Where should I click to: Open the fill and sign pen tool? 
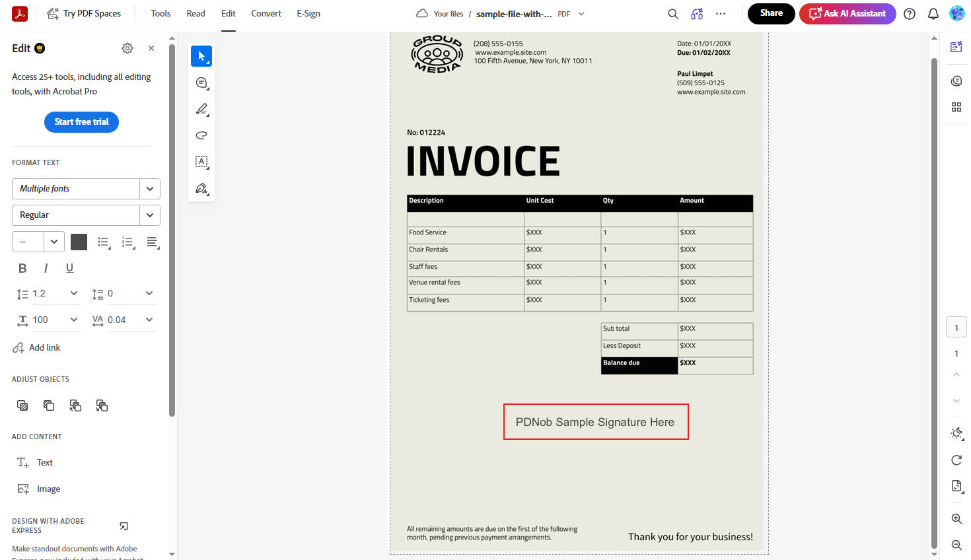tap(201, 188)
